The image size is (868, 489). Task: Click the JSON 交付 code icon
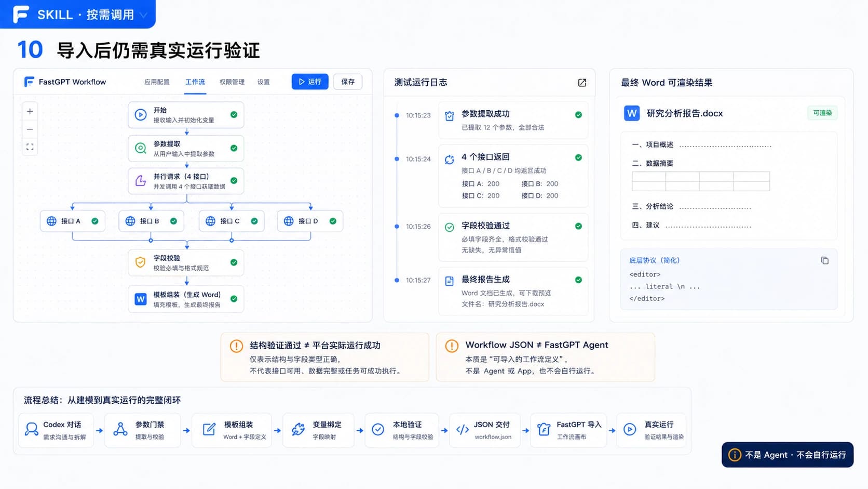(x=463, y=429)
